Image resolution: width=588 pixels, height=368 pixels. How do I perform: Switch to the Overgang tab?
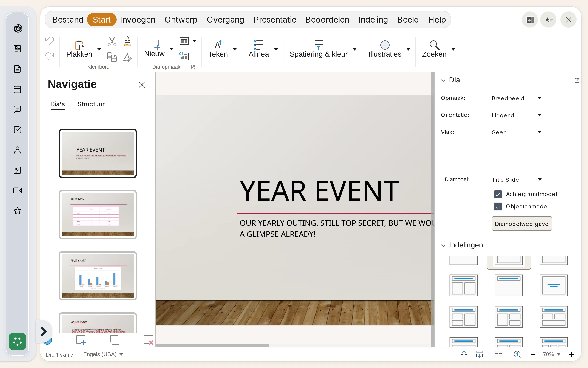pos(226,20)
